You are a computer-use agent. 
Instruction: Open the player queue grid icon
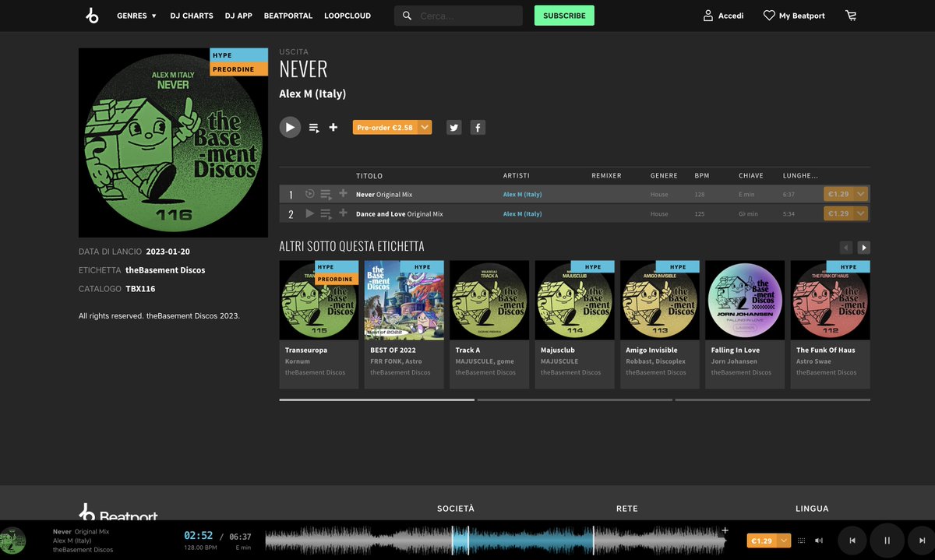(802, 541)
